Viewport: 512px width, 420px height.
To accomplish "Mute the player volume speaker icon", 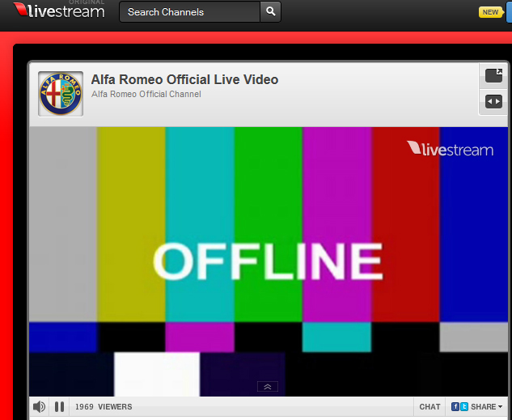I will 39,407.
